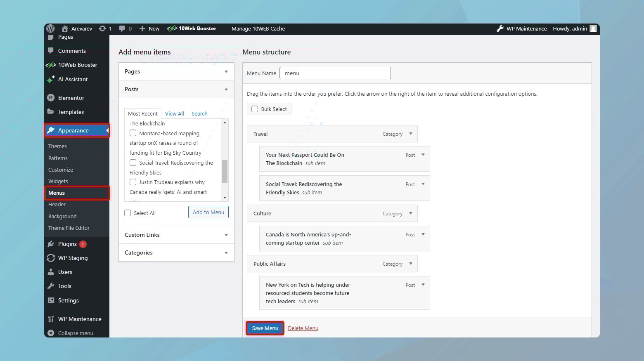Open the WordPress logo menu
This screenshot has width=644, height=361.
[50, 28]
